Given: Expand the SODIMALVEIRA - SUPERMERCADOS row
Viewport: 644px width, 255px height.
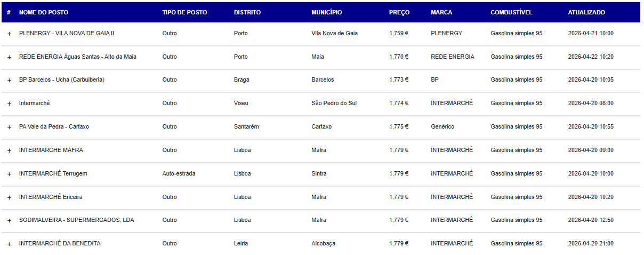Looking at the screenshot, I should [x=9, y=220].
